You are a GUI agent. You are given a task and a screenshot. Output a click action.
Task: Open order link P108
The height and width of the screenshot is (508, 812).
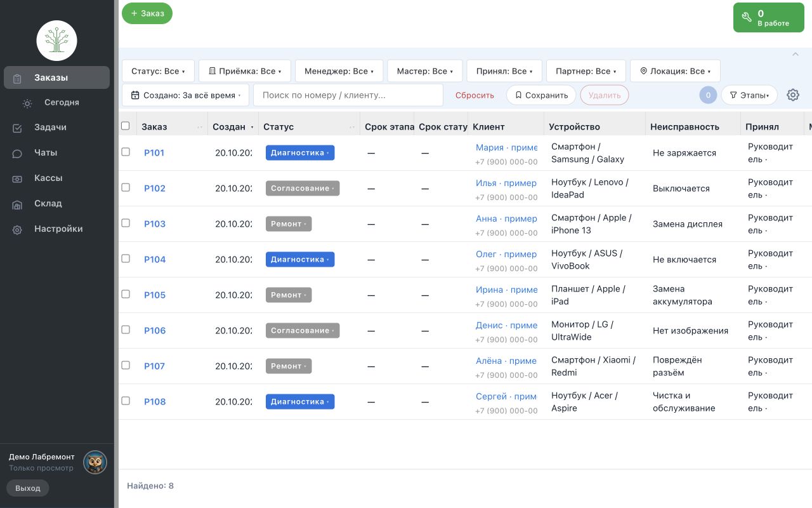(155, 401)
